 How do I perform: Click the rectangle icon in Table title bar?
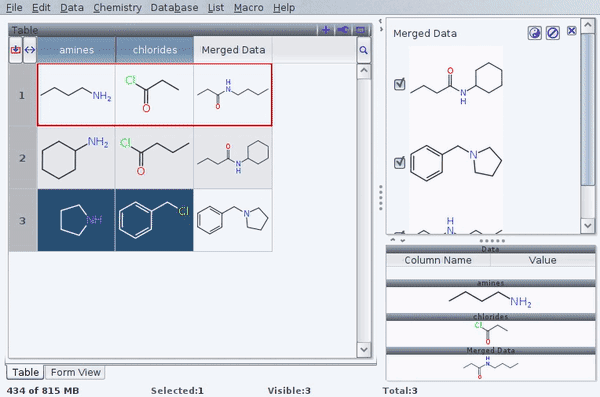coord(360,30)
